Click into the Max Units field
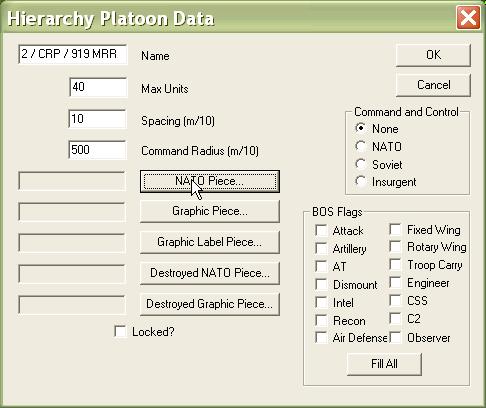486x408 pixels. click(x=98, y=87)
